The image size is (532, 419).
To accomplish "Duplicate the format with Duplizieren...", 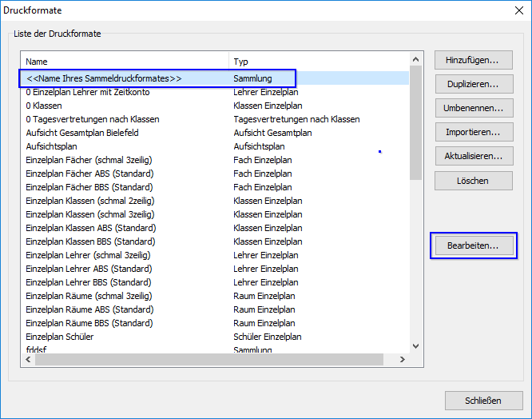I will pos(474,84).
